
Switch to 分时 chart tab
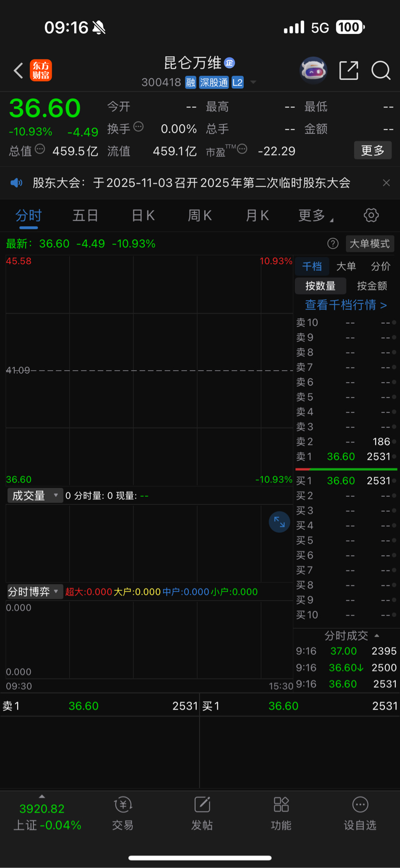[x=28, y=215]
